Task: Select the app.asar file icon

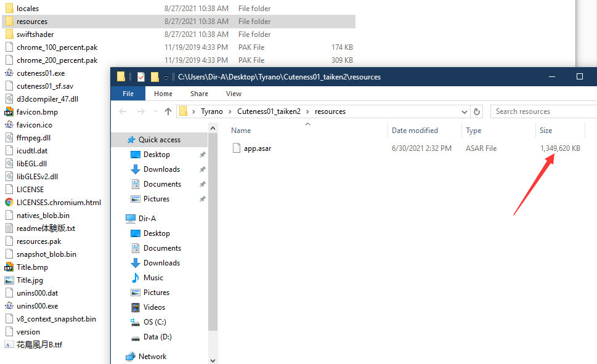Action: point(237,148)
